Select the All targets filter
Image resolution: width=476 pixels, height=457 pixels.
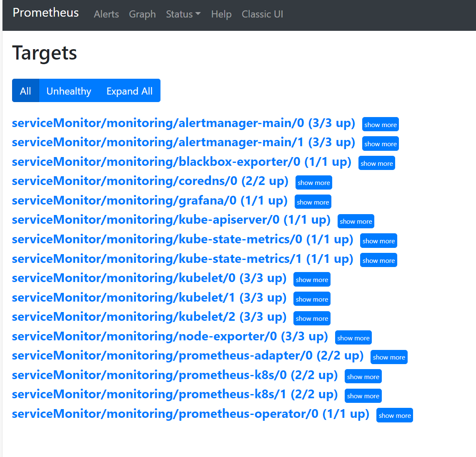pos(25,91)
